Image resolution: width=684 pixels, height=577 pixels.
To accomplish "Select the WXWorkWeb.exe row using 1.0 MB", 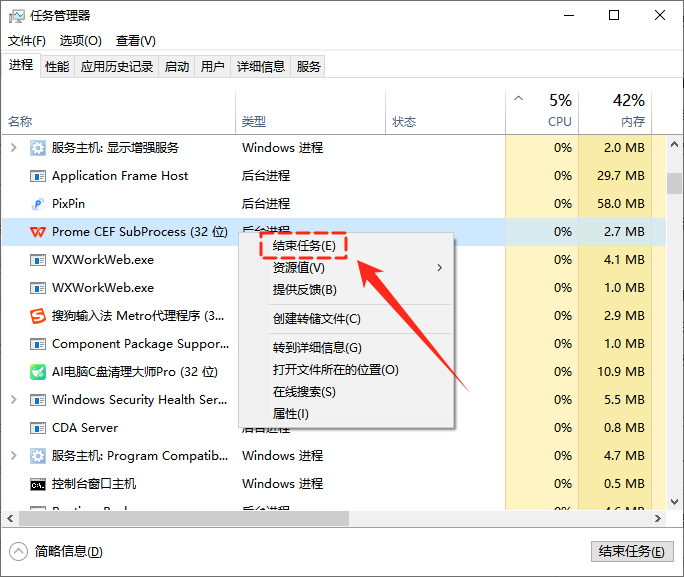I will pyautogui.click(x=334, y=288).
